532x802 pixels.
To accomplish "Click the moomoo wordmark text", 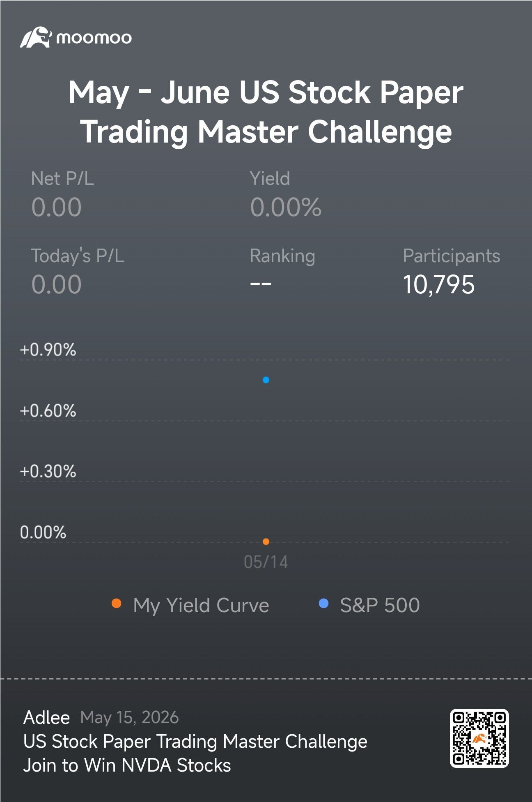I will click(94, 38).
